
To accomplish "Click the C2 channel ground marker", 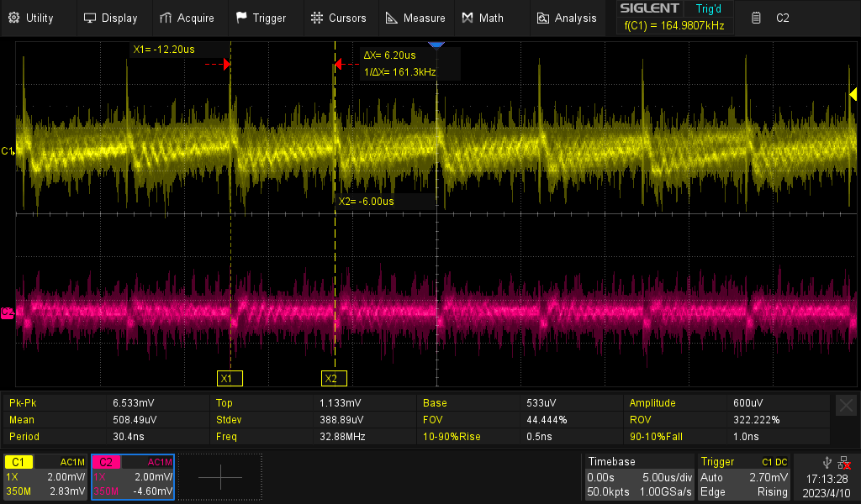I will tap(7, 312).
